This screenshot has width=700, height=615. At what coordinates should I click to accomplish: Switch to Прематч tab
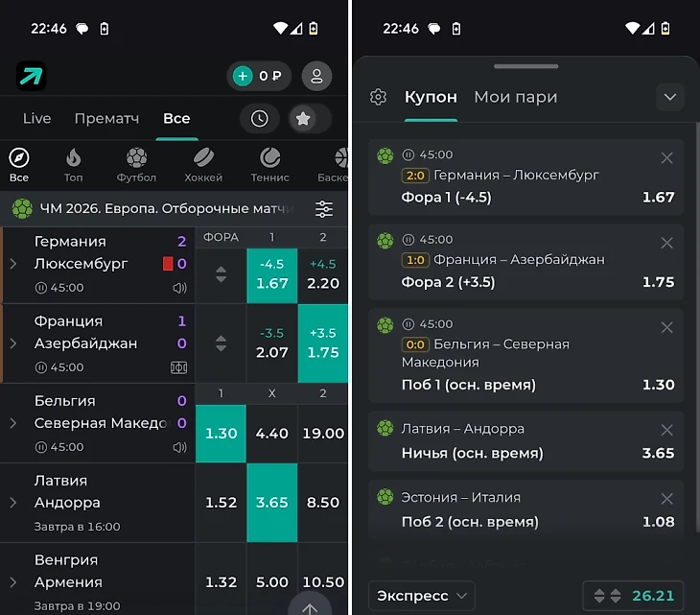[x=106, y=118]
